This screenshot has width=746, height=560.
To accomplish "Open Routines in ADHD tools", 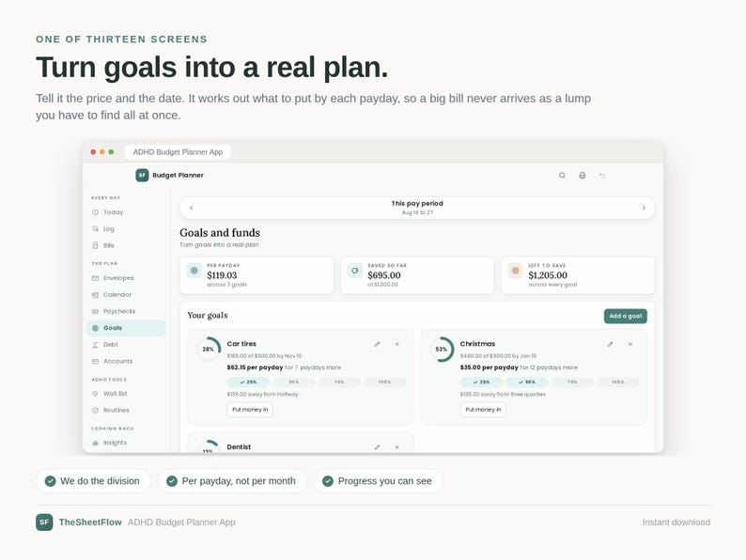I will click(126, 410).
